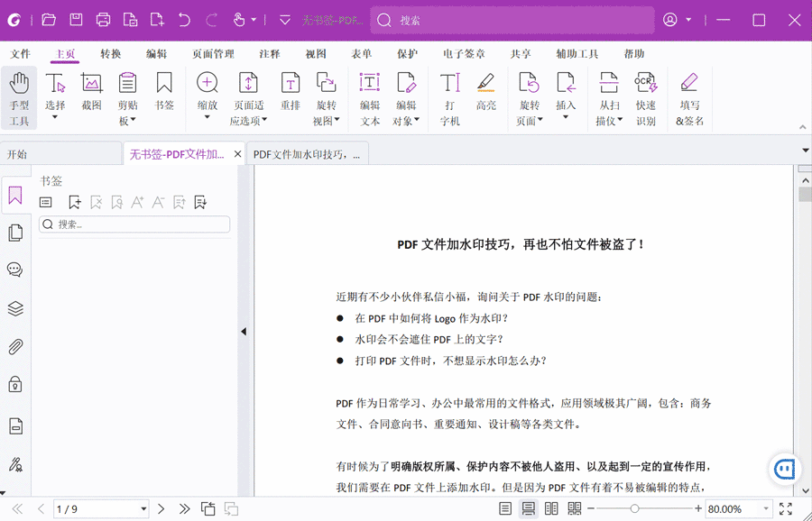
Task: Open Insert (插入) pages button
Action: point(566,96)
